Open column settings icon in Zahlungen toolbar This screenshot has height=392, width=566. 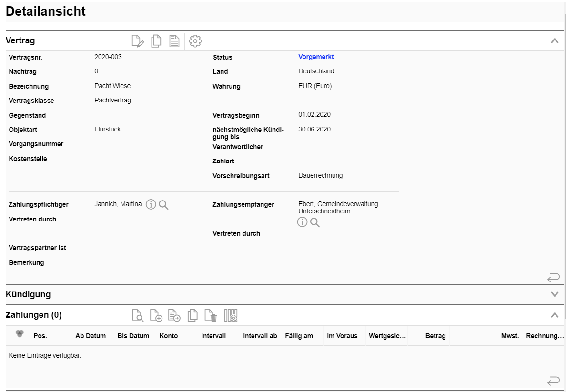231,315
